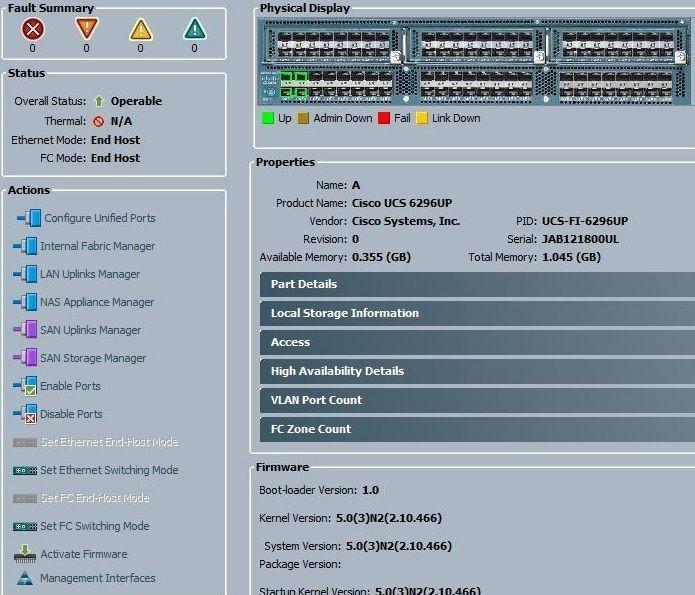Click the green Overall Status arrow icon
The height and width of the screenshot is (595, 695).
99,101
